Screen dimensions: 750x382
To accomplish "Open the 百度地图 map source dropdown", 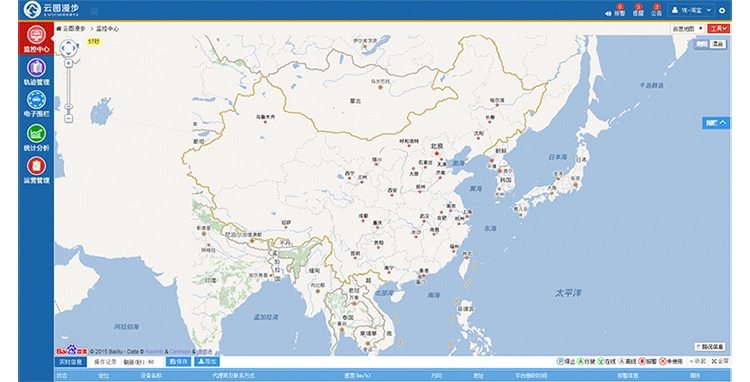I will pyautogui.click(x=687, y=29).
